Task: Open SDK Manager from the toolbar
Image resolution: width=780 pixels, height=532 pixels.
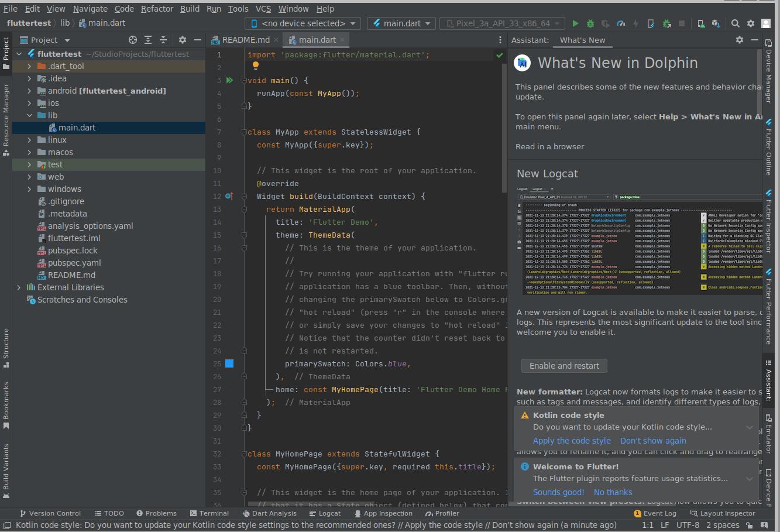Action: pyautogui.click(x=716, y=23)
